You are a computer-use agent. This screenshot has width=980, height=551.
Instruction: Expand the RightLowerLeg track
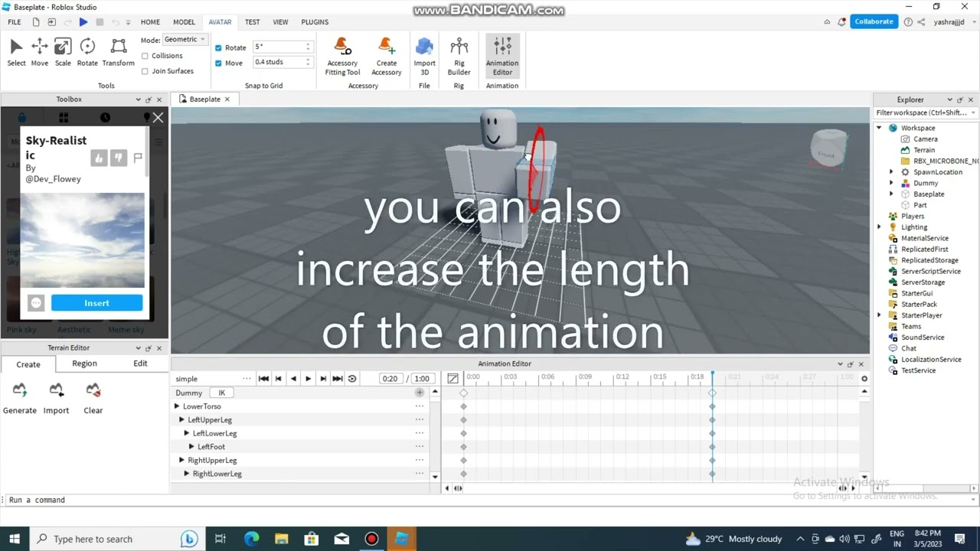[187, 474]
